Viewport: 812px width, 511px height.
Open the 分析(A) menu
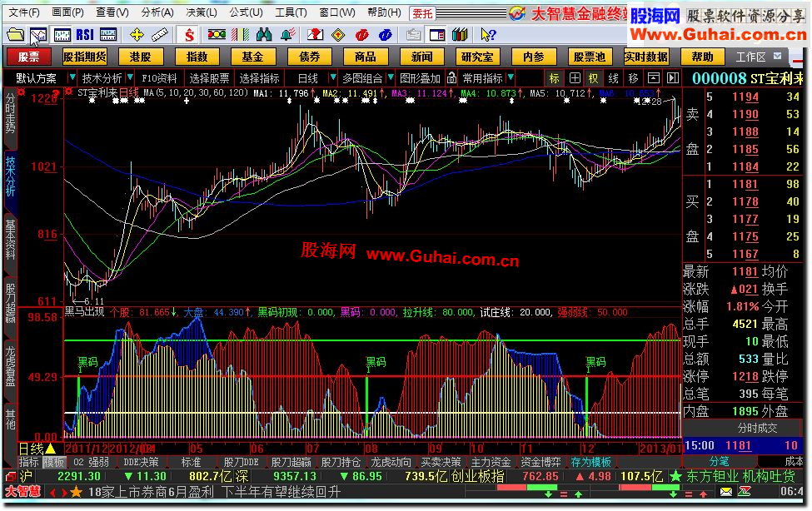pyautogui.click(x=157, y=12)
